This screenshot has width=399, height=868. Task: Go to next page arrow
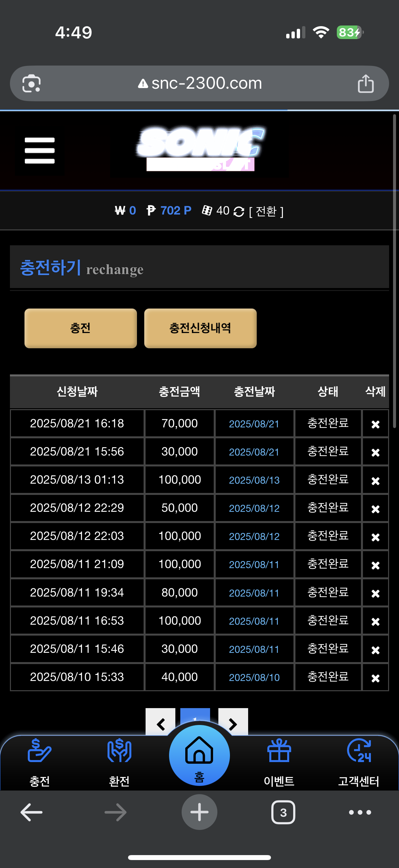[x=233, y=723]
